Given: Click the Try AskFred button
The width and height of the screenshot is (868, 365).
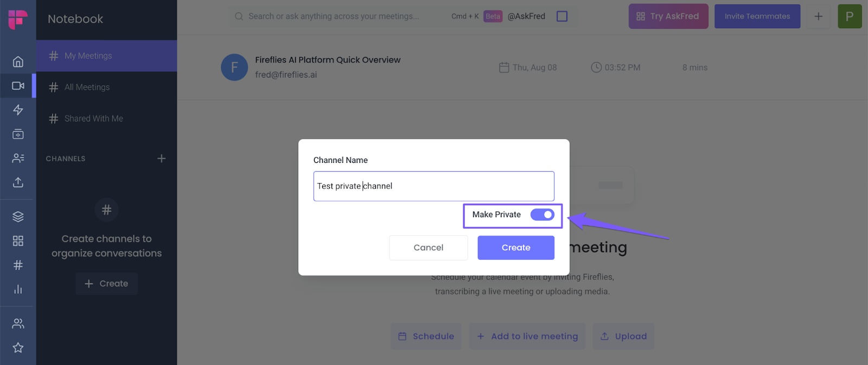Looking at the screenshot, I should point(668,16).
